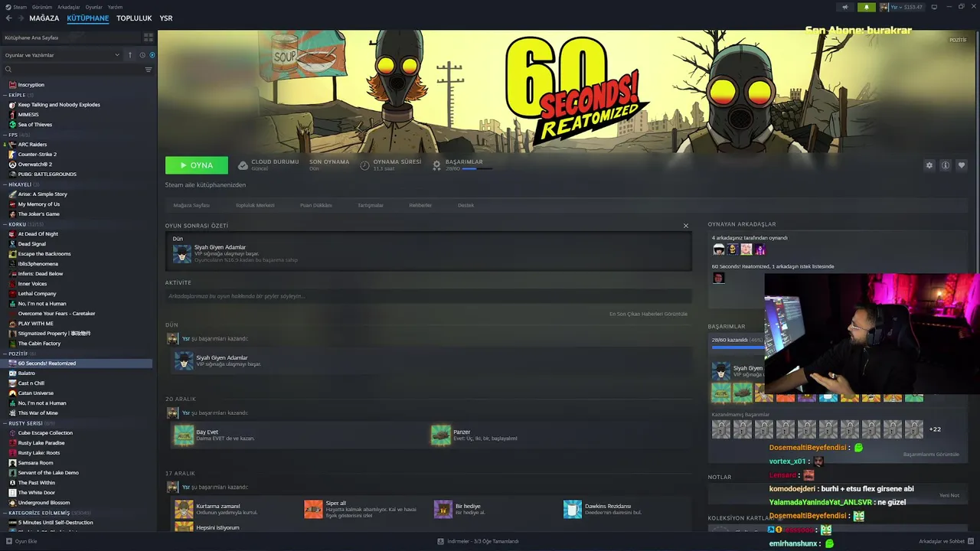Open the library grid view icon

148,37
